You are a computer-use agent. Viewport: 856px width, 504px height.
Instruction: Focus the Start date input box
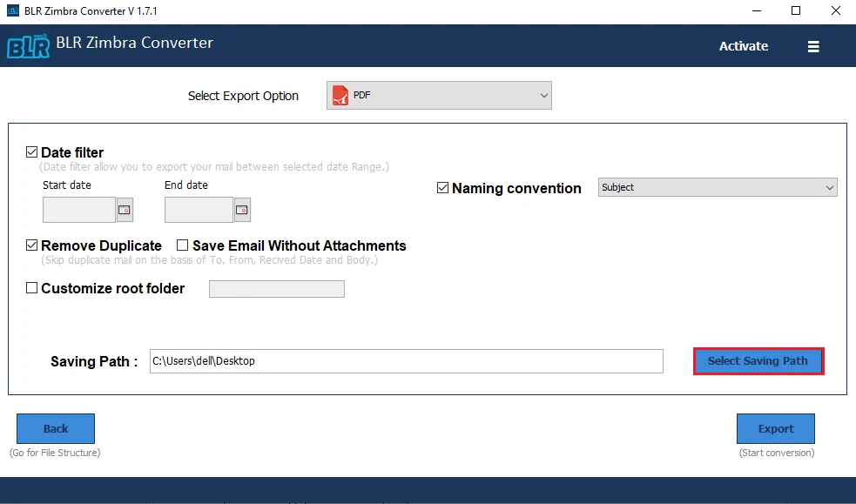[x=78, y=210]
